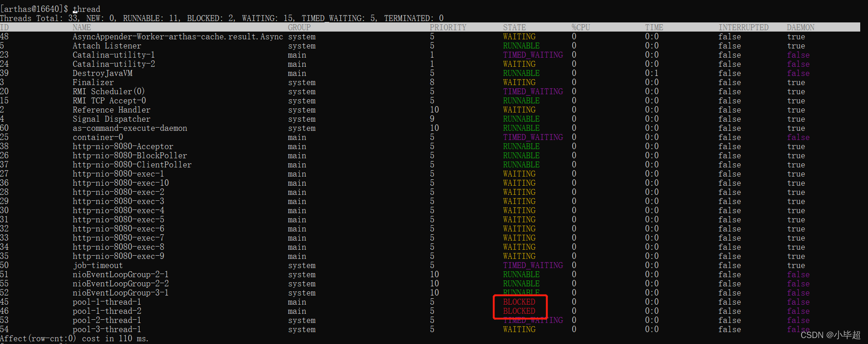Click thread name http-nio-8080-exec-4

119,210
